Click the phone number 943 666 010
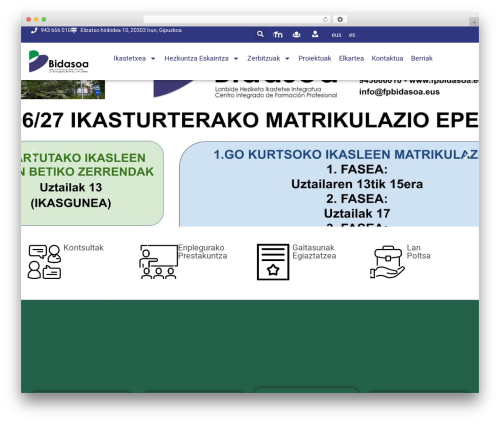Screen dimensions: 500x423 55,30
